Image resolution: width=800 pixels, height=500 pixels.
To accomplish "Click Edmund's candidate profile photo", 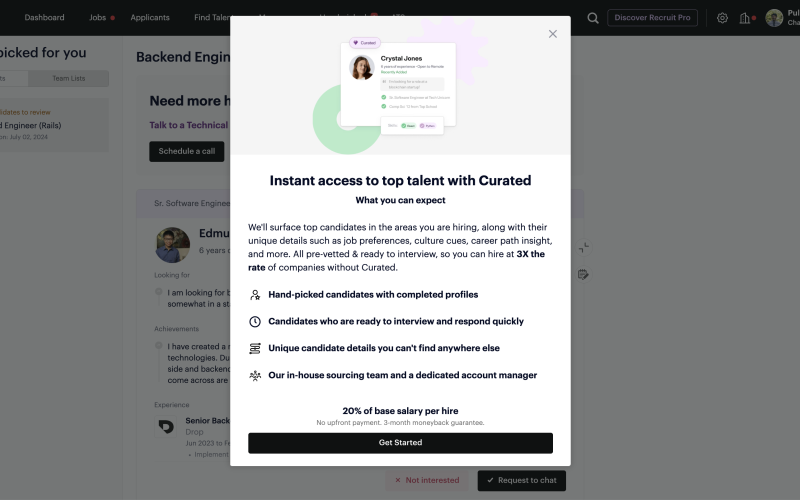I will pyautogui.click(x=172, y=245).
